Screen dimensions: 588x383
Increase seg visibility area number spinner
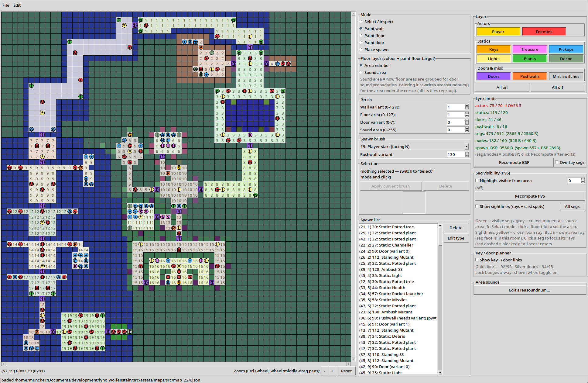[x=583, y=179]
